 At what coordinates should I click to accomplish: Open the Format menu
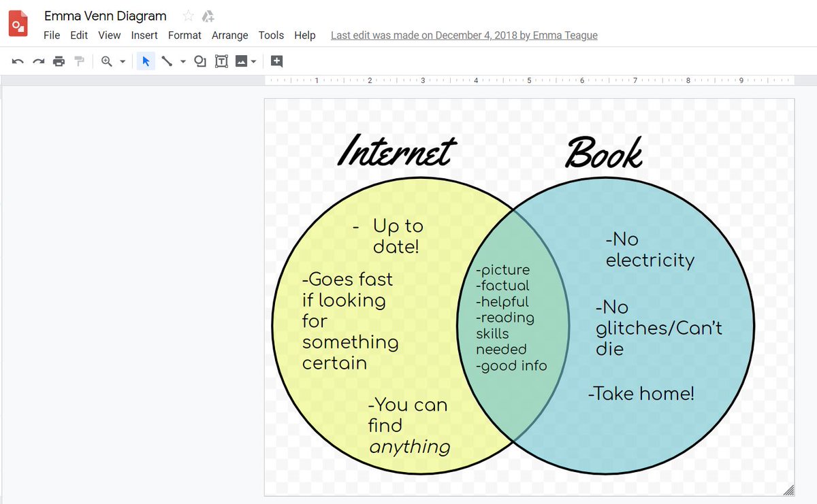[185, 35]
